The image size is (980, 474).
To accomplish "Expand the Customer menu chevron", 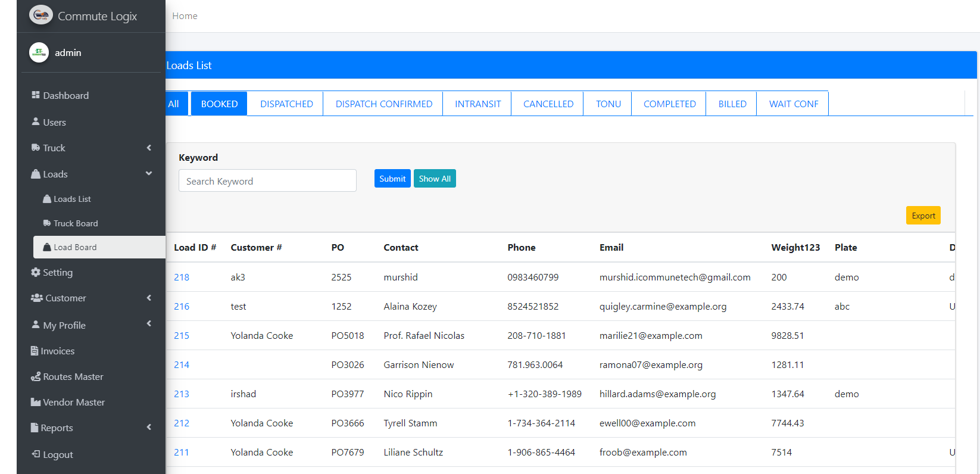I will pos(149,298).
